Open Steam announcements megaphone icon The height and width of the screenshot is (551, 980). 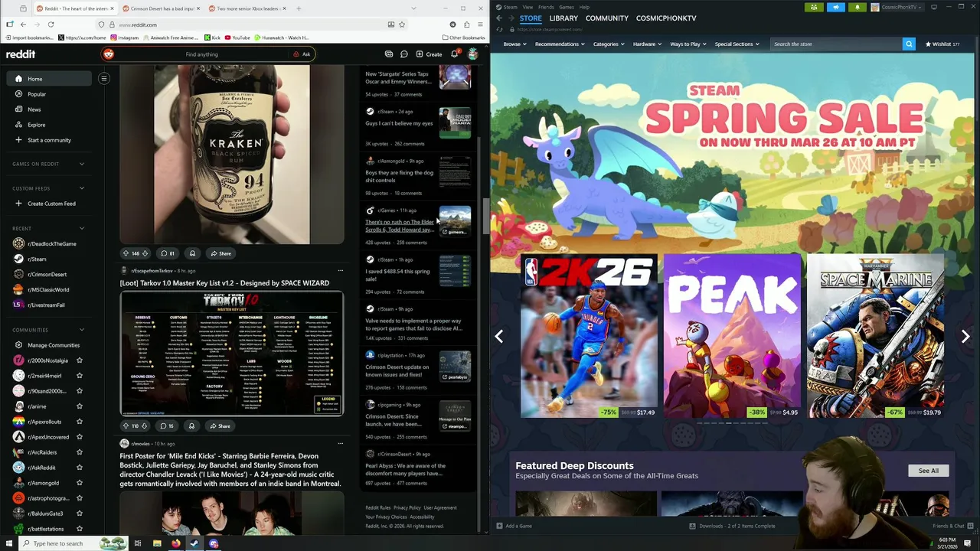836,7
